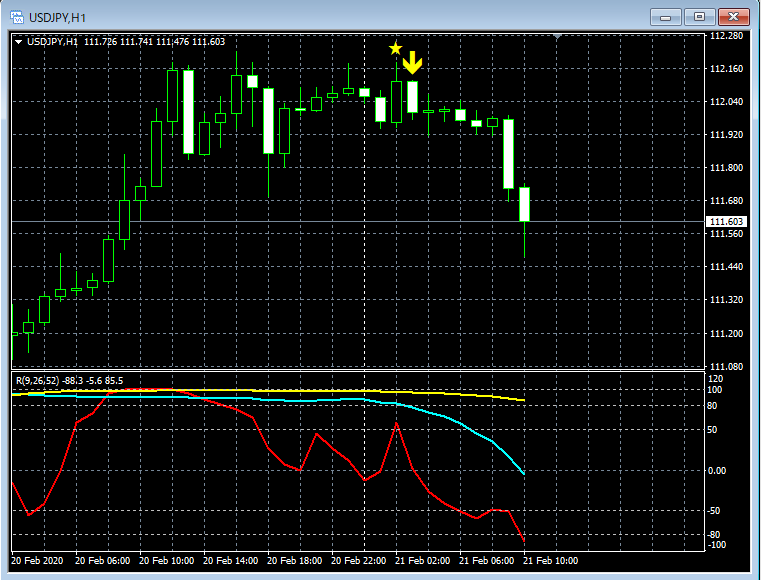
Task: Maximize the USDJPY,H1 chart window
Action: pyautogui.click(x=699, y=17)
